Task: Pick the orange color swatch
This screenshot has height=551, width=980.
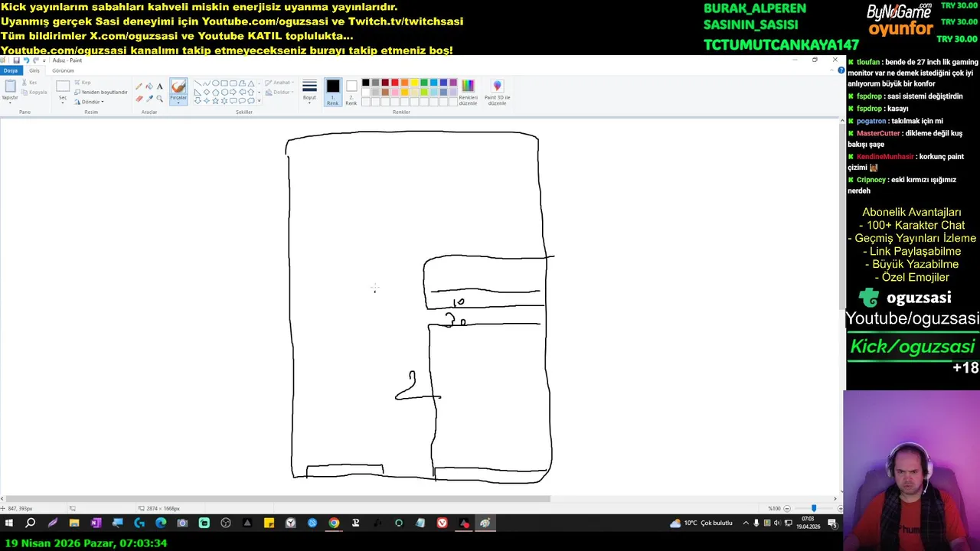Action: [404, 83]
